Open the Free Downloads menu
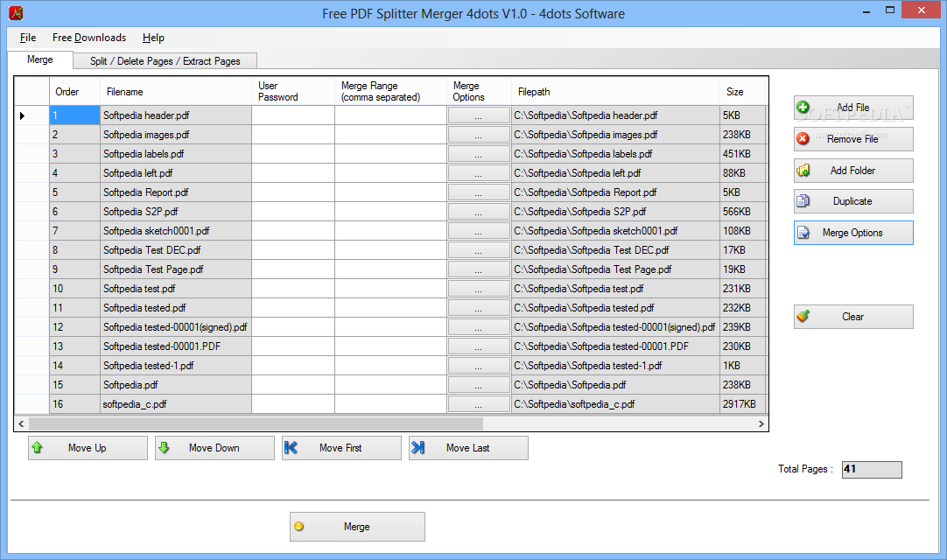Image resolution: width=947 pixels, height=560 pixels. coord(89,38)
